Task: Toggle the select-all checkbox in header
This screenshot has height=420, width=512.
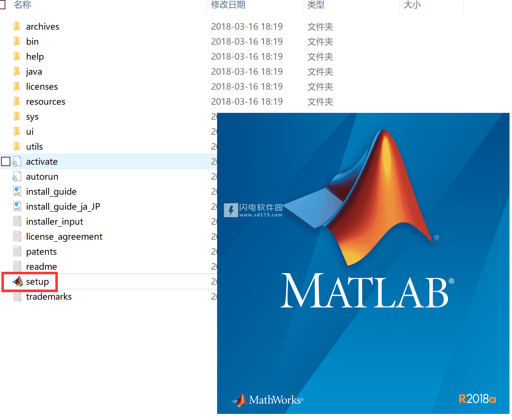Action: [2, 4]
